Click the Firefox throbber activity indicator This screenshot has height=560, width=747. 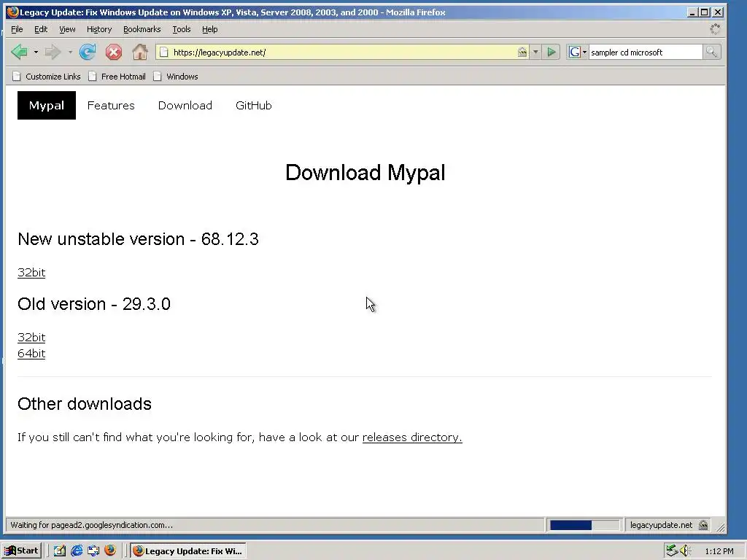(x=715, y=29)
